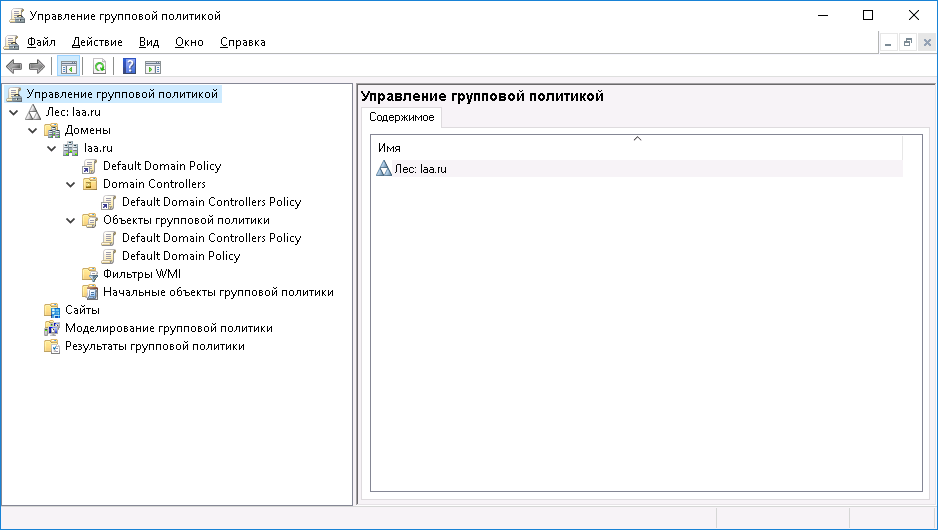Select the Сайты node in tree
This screenshot has width=938, height=530.
[82, 310]
